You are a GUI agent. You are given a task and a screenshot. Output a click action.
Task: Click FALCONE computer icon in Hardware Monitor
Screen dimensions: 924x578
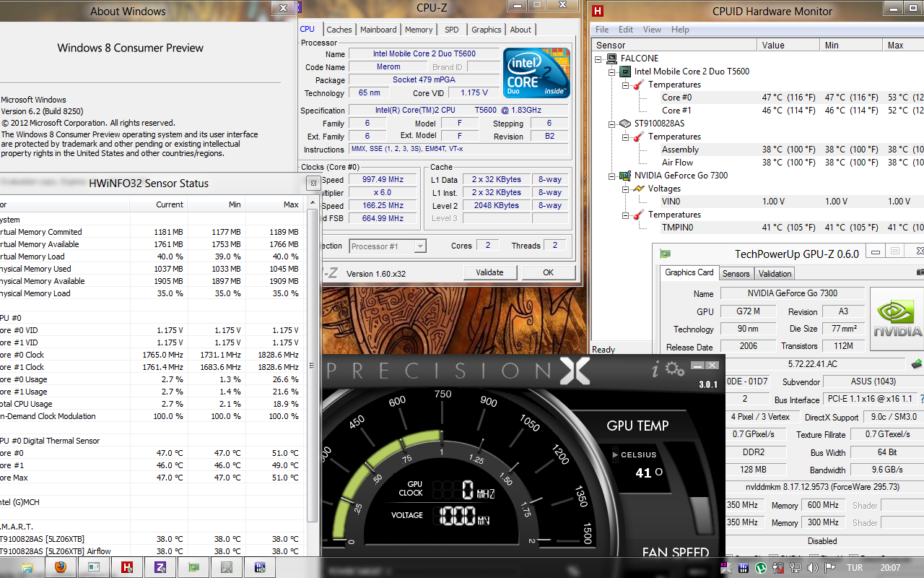click(x=611, y=59)
